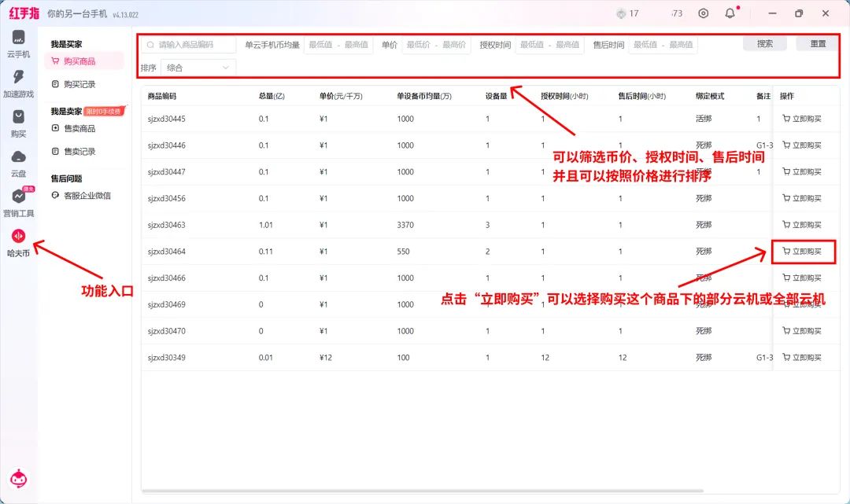Viewport: 850px width, 504px height.
Task: Click the 活绑 binding mode cell
Action: 704,119
